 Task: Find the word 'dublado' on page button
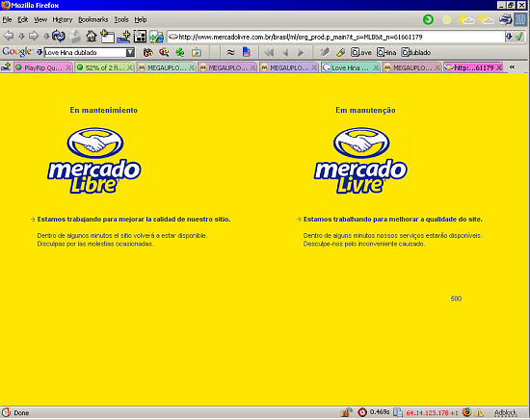coord(416,52)
